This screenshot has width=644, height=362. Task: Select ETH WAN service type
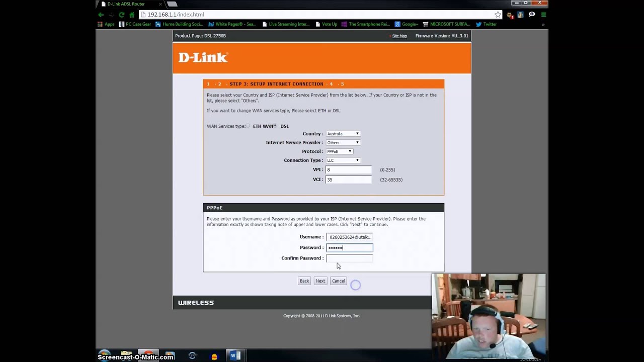(x=248, y=126)
